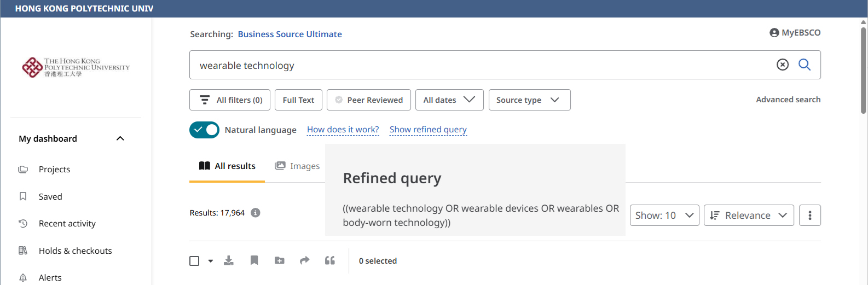This screenshot has height=285, width=868.
Task: Check the select all results checkbox
Action: coord(194,261)
